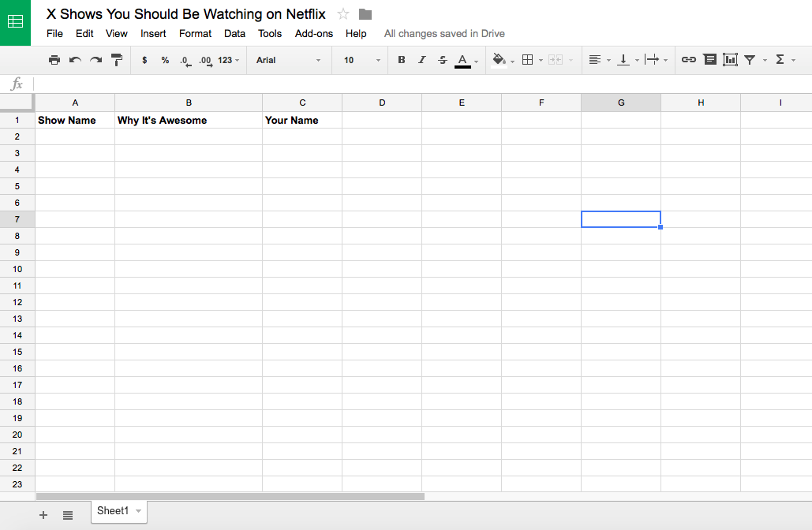Click the Merge cells icon

(556, 59)
